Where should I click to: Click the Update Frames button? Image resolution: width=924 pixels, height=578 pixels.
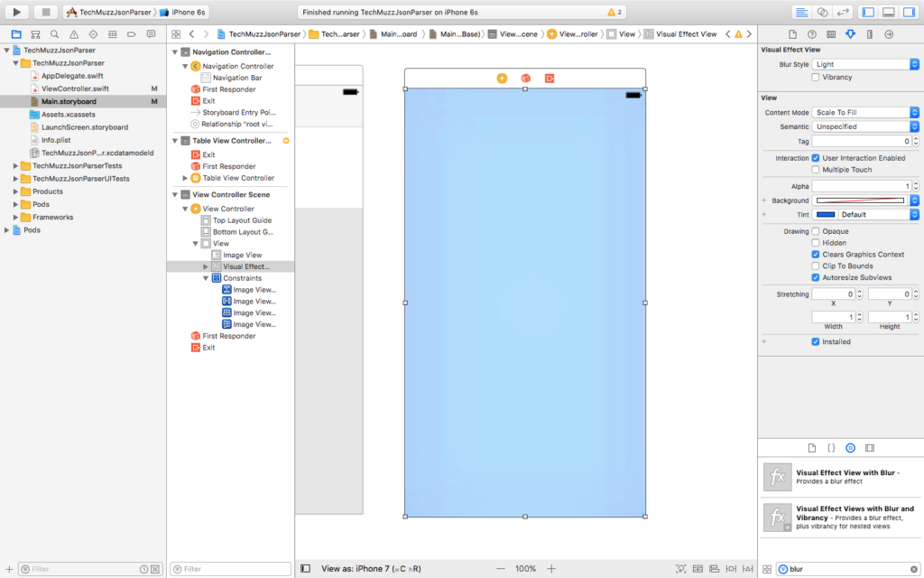coord(680,569)
